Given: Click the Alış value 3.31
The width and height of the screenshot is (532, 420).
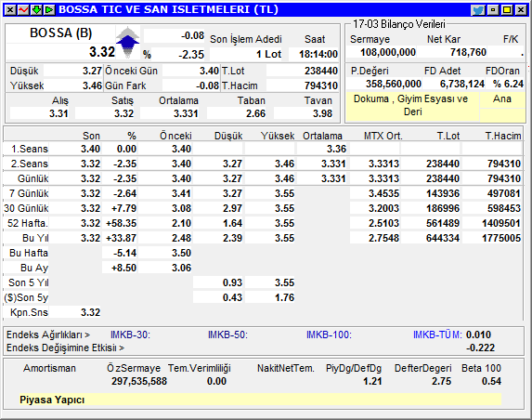Looking at the screenshot, I should (58, 113).
